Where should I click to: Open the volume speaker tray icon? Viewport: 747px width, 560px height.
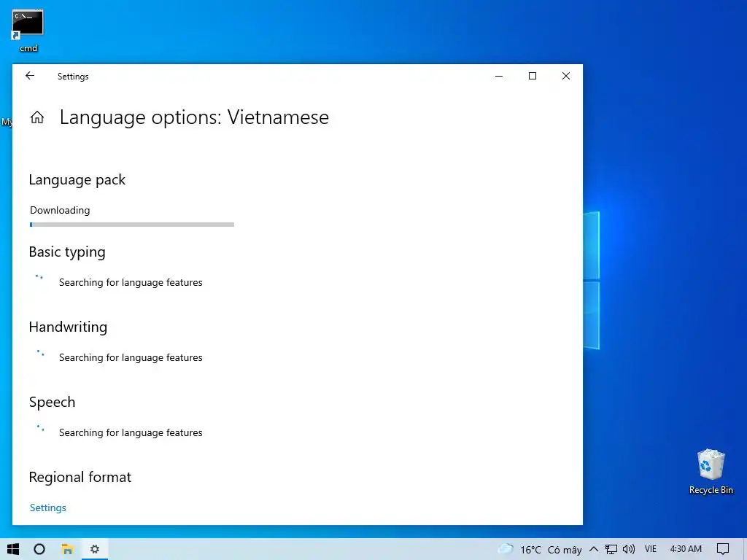(x=628, y=549)
